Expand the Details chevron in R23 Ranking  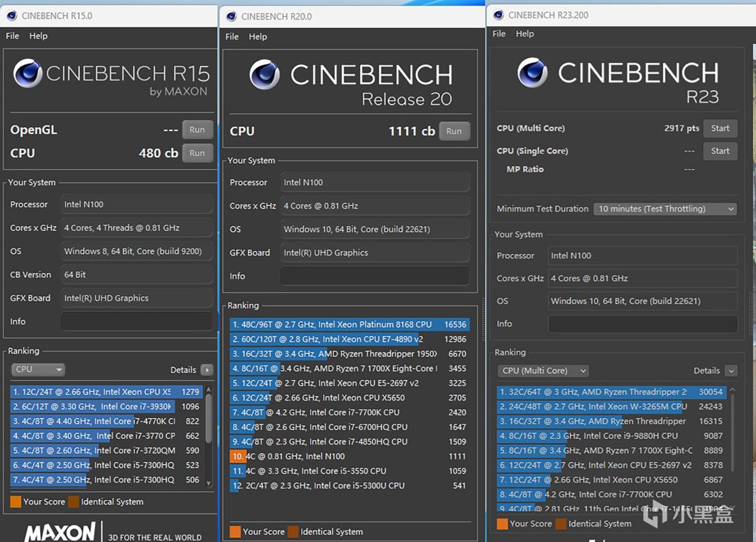point(731,371)
